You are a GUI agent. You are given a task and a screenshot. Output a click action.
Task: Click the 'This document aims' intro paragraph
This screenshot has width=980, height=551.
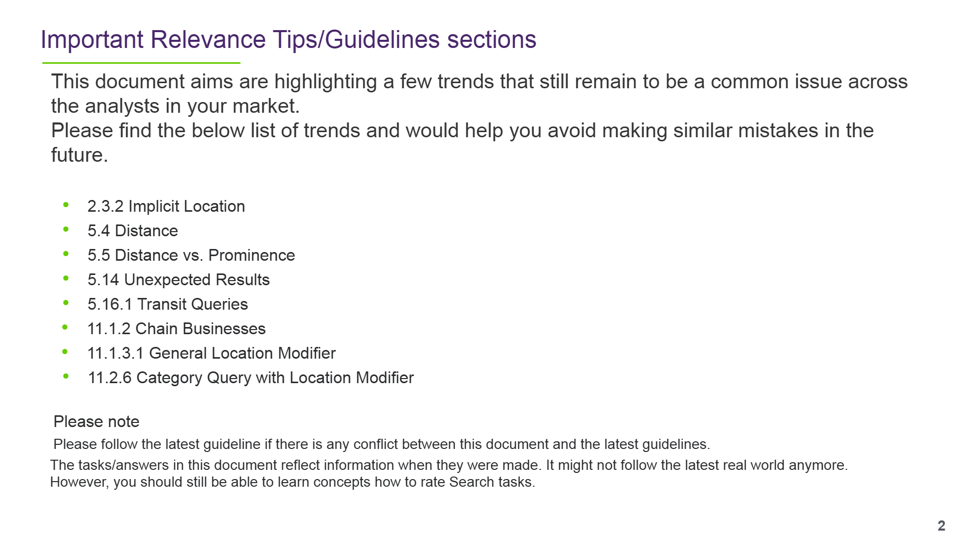pos(479,118)
